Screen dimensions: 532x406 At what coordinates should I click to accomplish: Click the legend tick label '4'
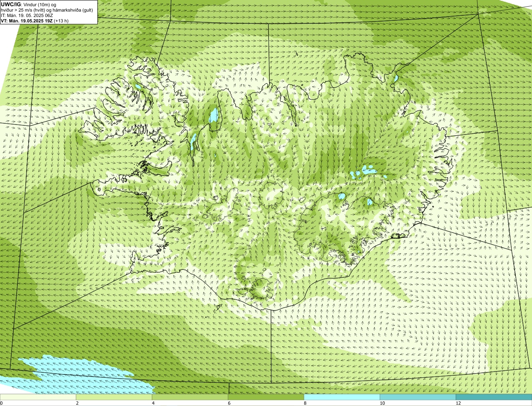click(x=153, y=403)
